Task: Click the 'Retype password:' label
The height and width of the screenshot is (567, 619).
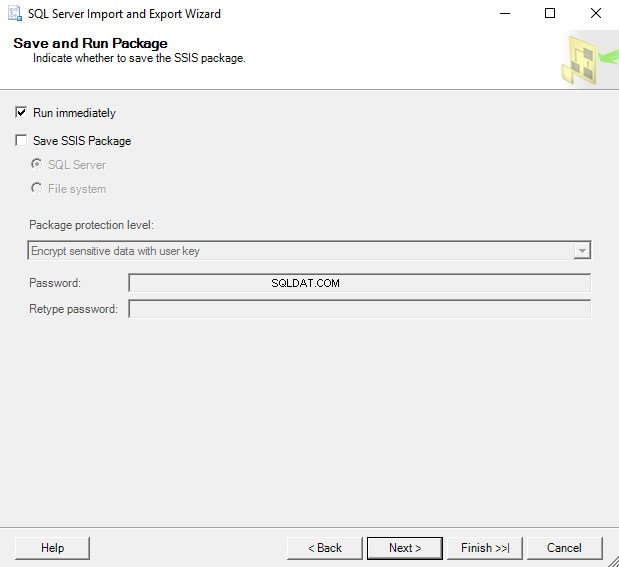Action: pyautogui.click(x=73, y=309)
